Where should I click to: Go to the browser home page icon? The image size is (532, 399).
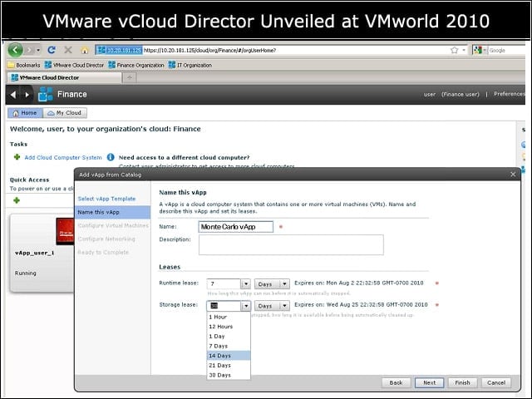[85, 50]
